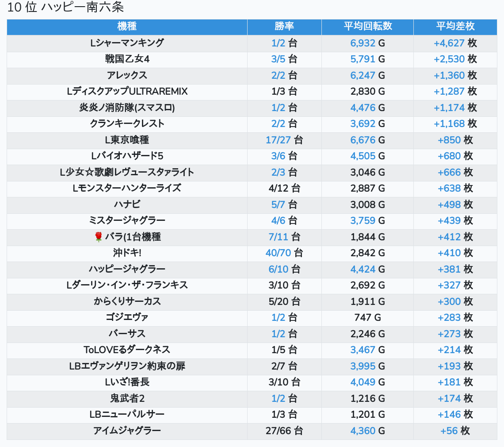This screenshot has width=504, height=447.
Task: Click the アレックス machine name
Action: [x=127, y=75]
